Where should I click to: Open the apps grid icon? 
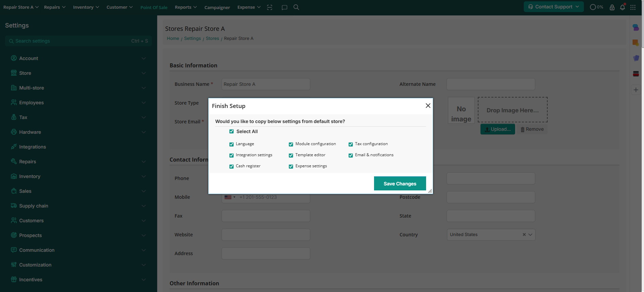click(633, 7)
